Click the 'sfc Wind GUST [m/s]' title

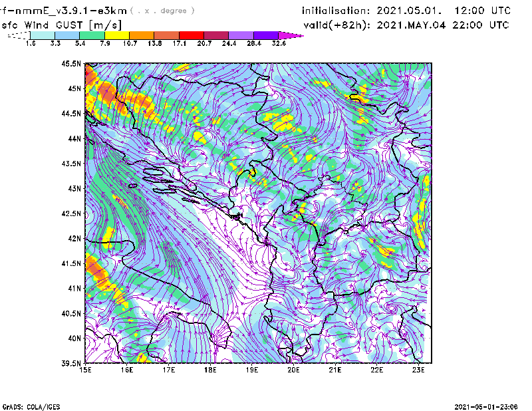tap(62, 25)
